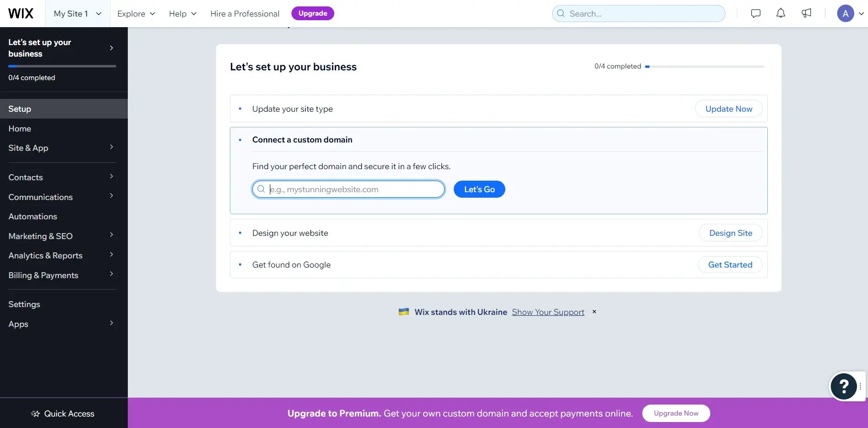Click the 0/4 completed text in sidebar
The image size is (868, 428).
point(32,78)
